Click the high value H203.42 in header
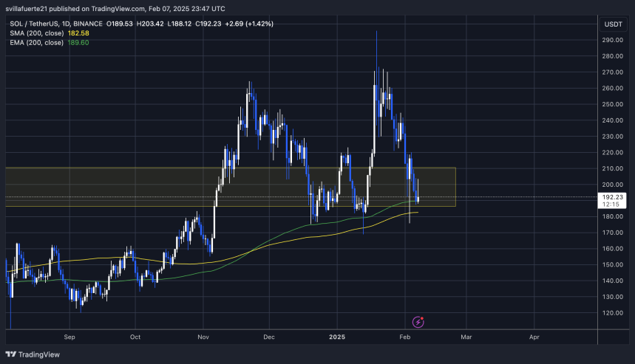This screenshot has width=635, height=364. [150, 24]
